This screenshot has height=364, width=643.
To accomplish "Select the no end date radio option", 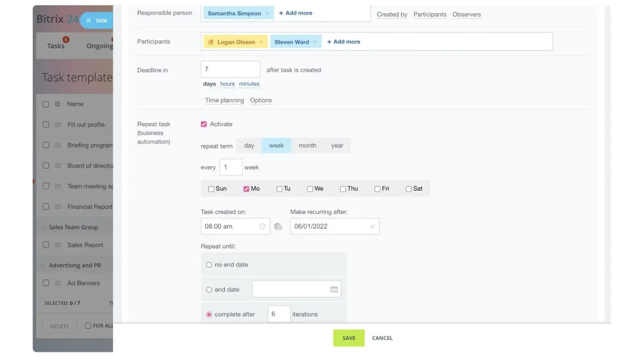I will pos(209,265).
